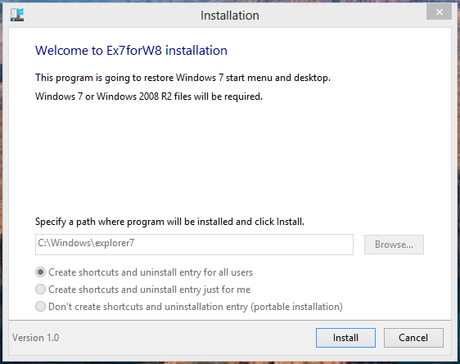Close the Installation dialog
This screenshot has width=460, height=364.
(439, 12)
